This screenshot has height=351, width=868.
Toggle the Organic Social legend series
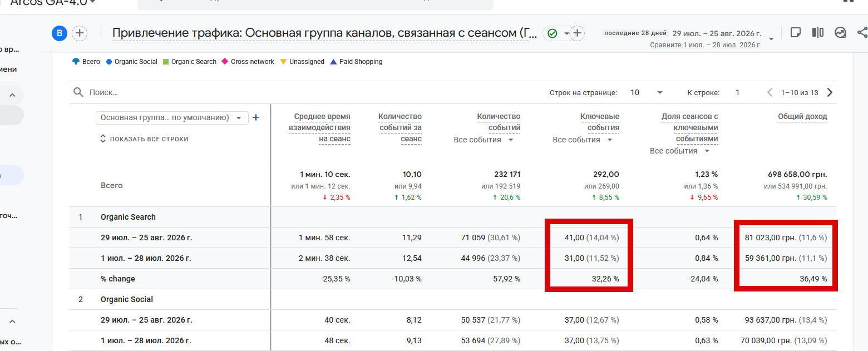point(131,62)
